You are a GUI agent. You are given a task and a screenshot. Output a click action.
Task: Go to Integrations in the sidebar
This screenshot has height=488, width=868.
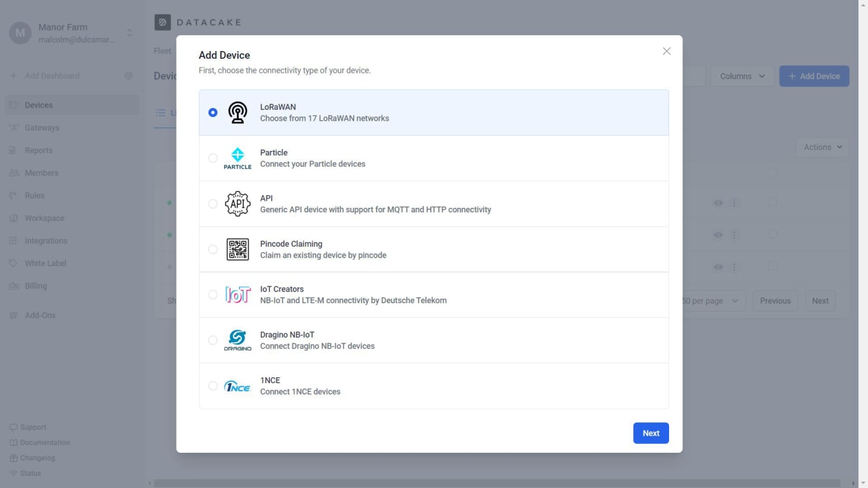(x=45, y=241)
